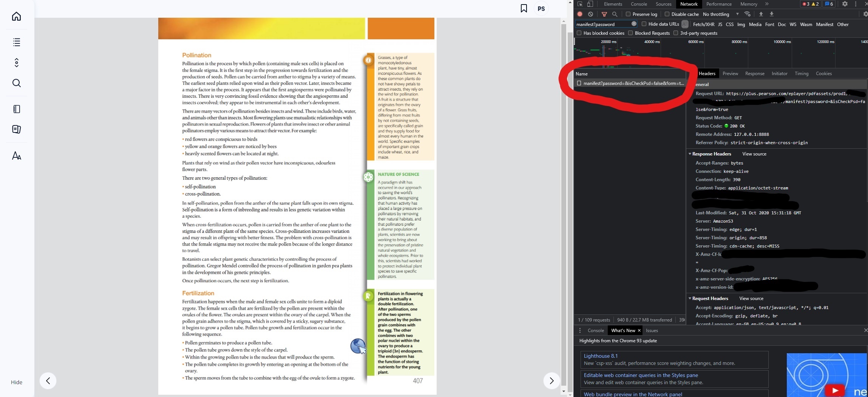Viewport: 868px width, 397px height.
Task: Toggle the network filter funnel icon
Action: click(604, 14)
